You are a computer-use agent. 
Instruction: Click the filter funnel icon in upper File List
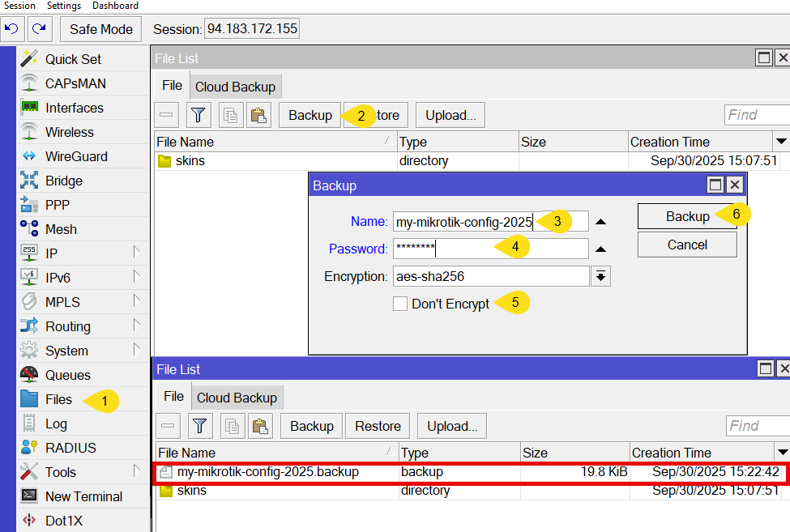point(199,116)
